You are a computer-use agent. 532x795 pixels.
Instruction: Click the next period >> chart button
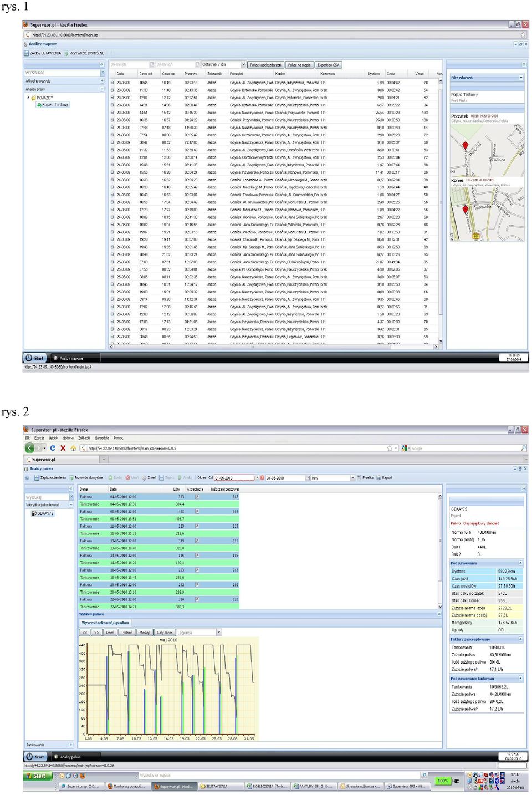pyautogui.click(x=96, y=633)
